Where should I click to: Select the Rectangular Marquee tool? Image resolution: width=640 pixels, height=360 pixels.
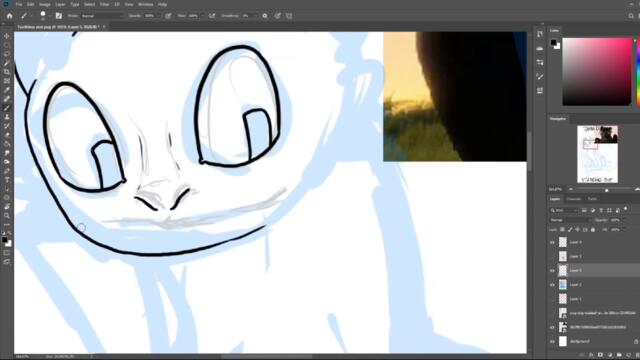7,45
